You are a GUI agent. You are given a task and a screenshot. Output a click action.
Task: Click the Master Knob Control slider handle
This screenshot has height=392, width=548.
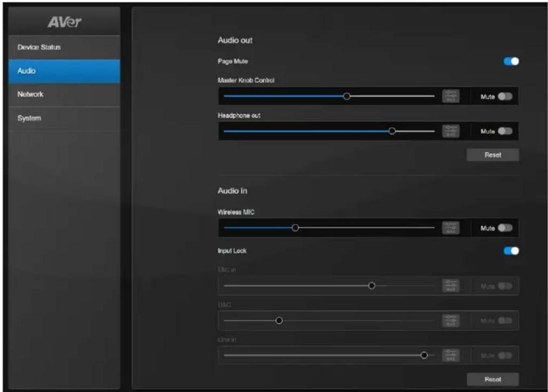(346, 96)
